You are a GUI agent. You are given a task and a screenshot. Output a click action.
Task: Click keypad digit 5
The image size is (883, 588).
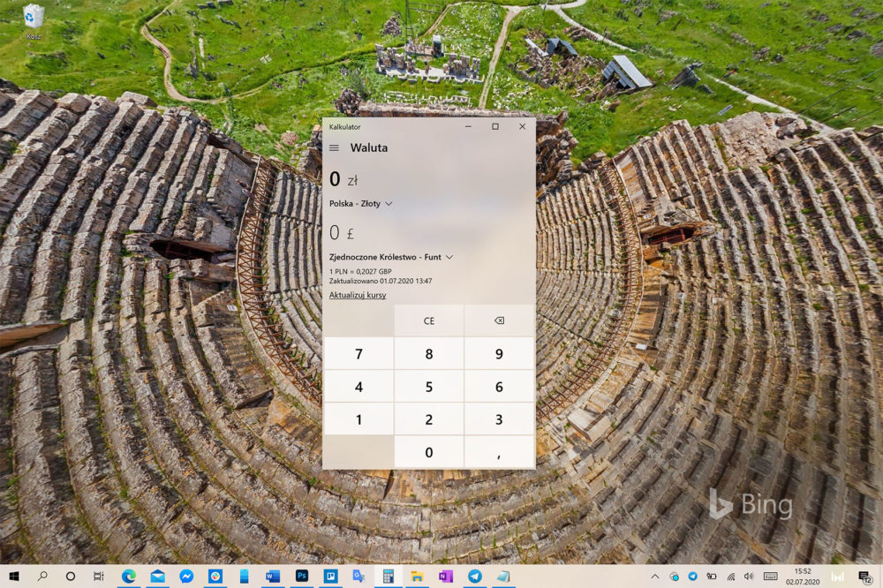point(429,387)
